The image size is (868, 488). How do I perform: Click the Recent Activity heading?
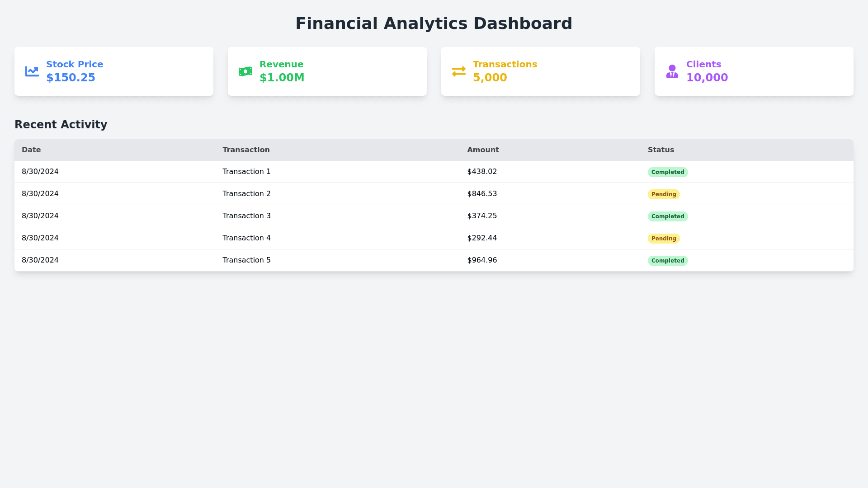61,125
